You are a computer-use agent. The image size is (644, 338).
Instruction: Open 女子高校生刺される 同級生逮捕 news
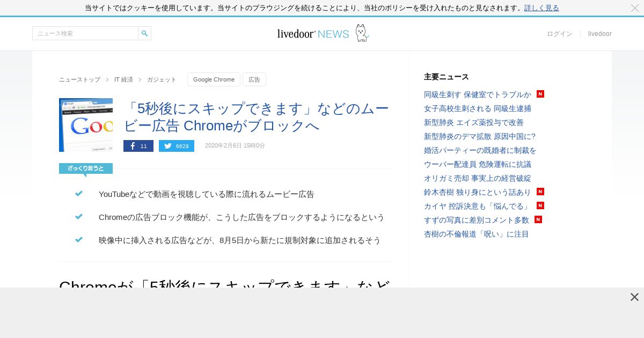[478, 108]
